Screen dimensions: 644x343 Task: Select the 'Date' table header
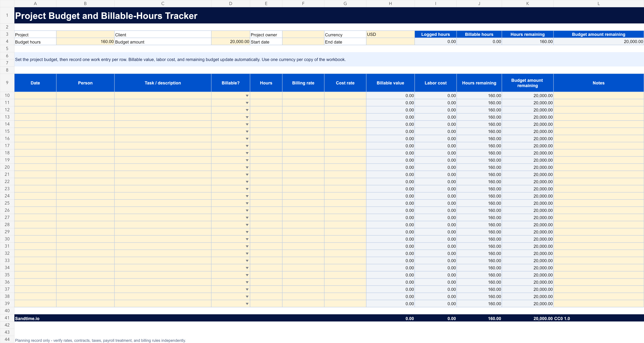(35, 83)
